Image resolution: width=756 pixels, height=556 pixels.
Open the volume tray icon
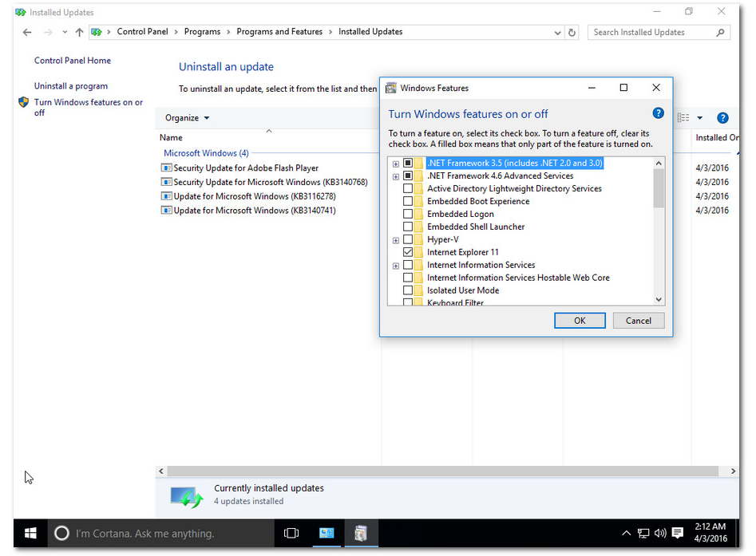[660, 534]
